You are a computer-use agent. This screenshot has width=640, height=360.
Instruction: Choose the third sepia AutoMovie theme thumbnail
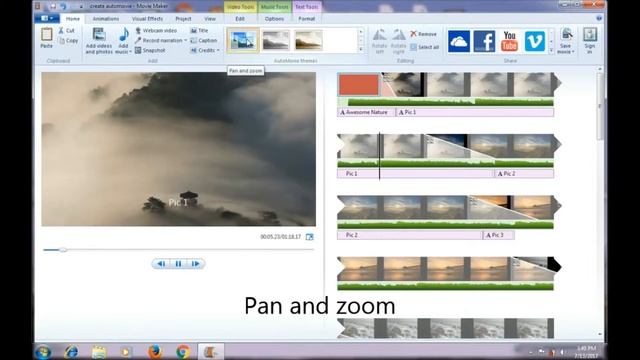click(x=308, y=40)
